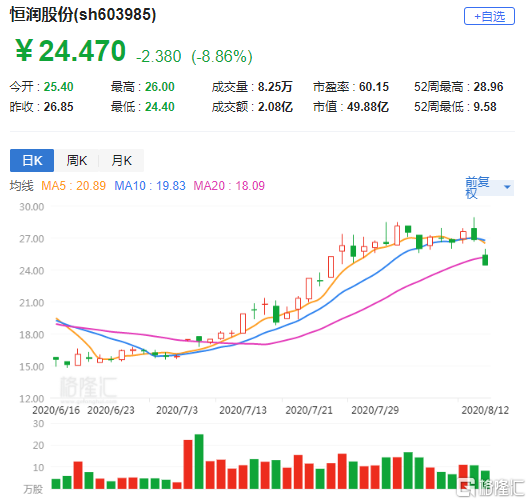Viewport: 531px width, 504px height.
Task: Click the 30.00 price axis label
Action: click(x=31, y=207)
